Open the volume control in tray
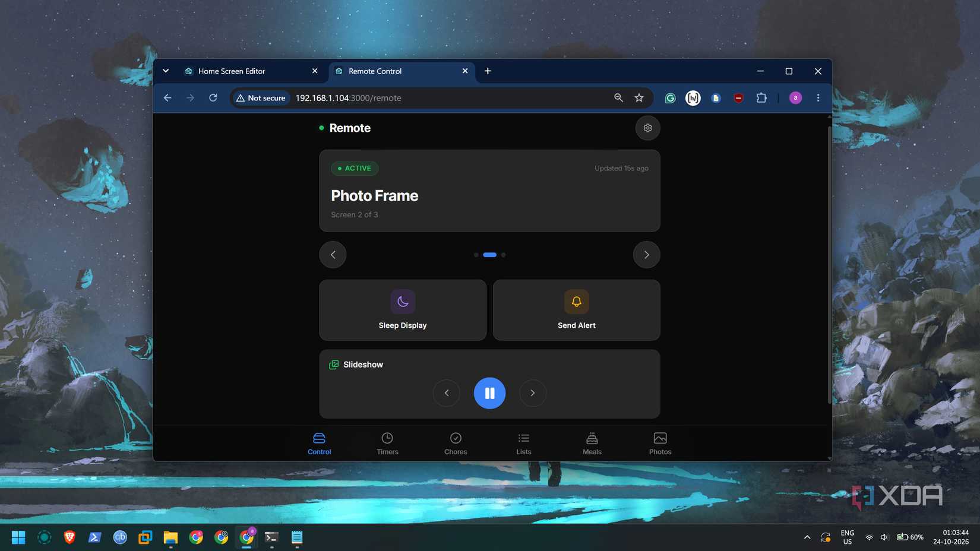980x551 pixels. (x=884, y=537)
